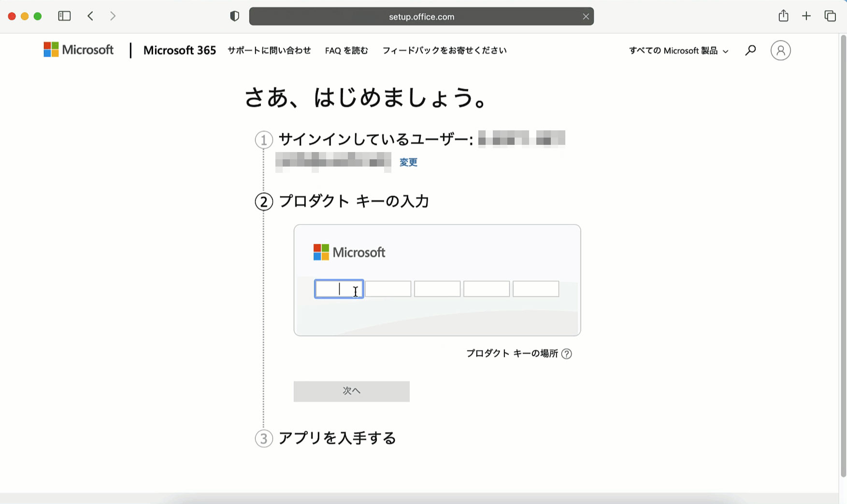Image resolution: width=847 pixels, height=504 pixels.
Task: Click the プロダクト キーの入力 step heading
Action: pyautogui.click(x=354, y=201)
